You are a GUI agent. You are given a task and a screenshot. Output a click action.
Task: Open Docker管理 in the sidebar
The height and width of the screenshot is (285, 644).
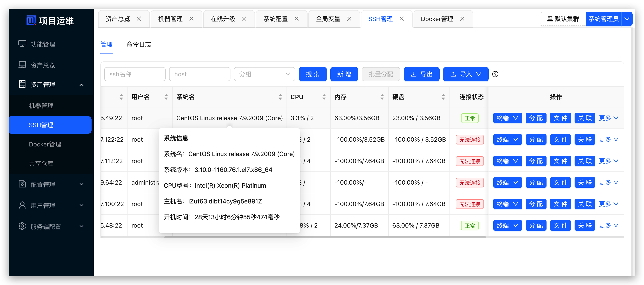(45, 144)
